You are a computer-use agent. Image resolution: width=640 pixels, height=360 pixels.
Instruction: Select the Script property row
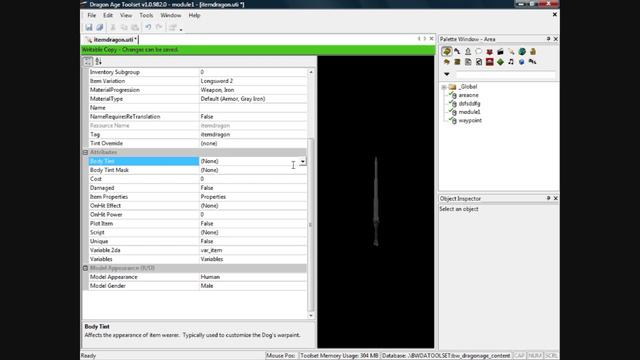198,233
